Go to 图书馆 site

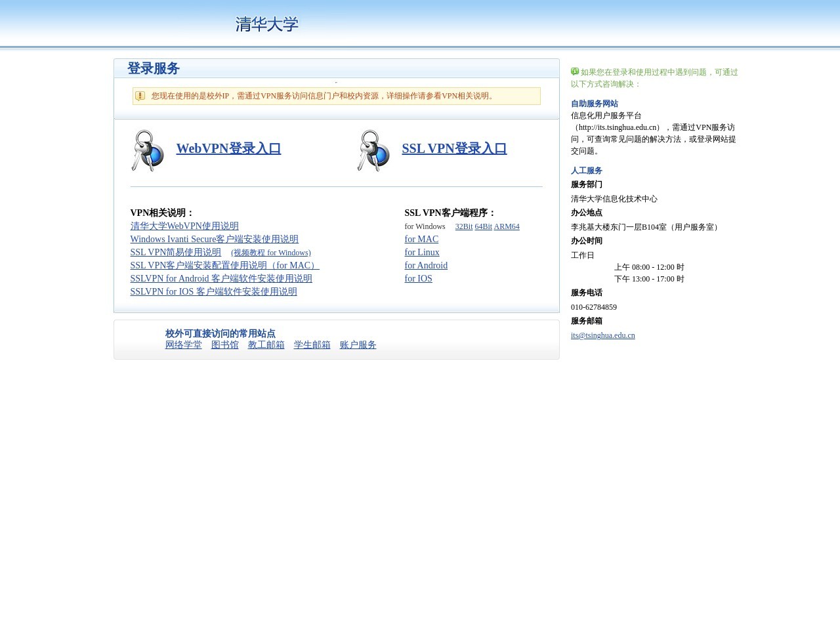(x=225, y=345)
